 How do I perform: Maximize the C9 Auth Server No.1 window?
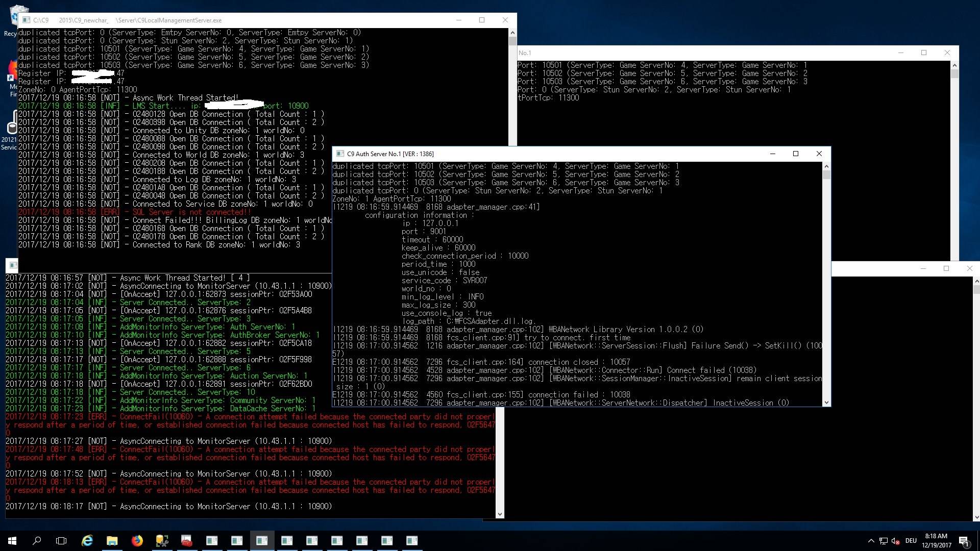coord(796,154)
